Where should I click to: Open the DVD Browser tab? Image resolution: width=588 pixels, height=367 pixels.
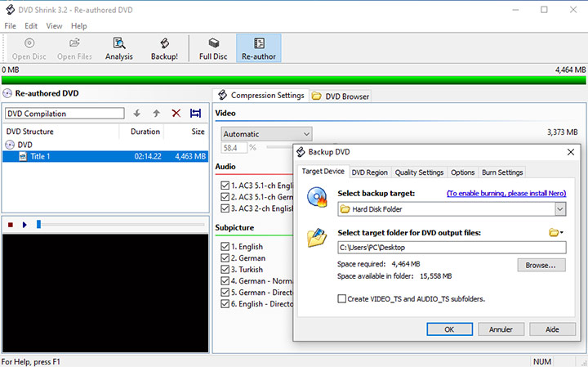(x=341, y=96)
